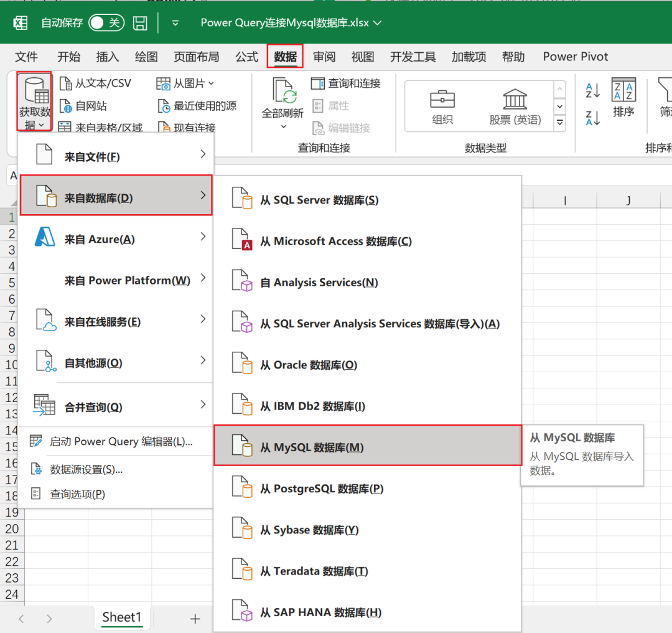Viewport: 672px width, 633px height.
Task: Click the Stocks (股票) data type icon
Action: tap(515, 99)
